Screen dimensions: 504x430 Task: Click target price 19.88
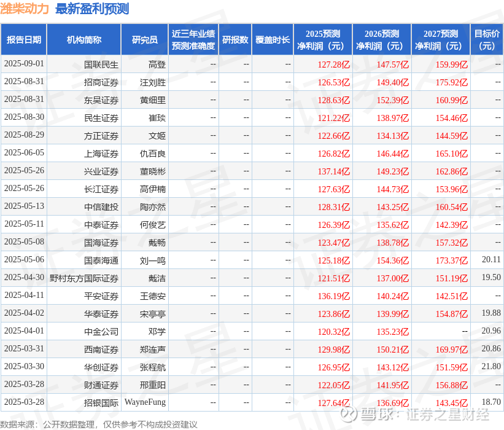tap(491, 313)
